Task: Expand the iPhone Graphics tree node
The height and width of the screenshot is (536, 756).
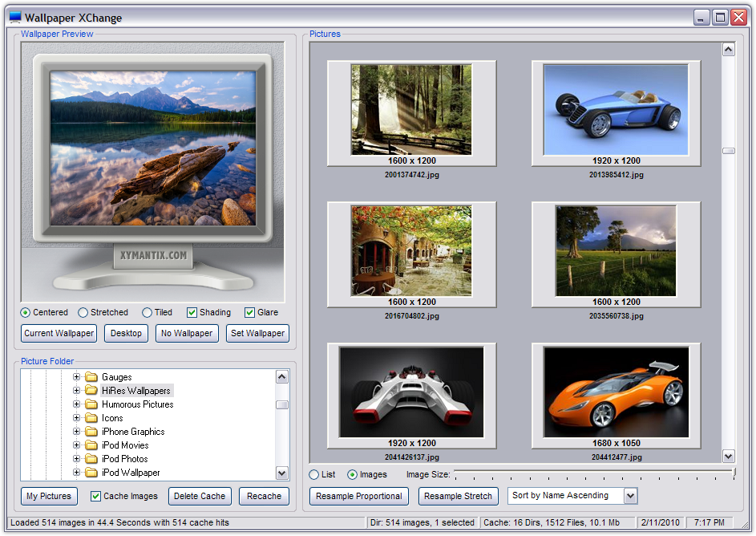Action: coord(77,432)
